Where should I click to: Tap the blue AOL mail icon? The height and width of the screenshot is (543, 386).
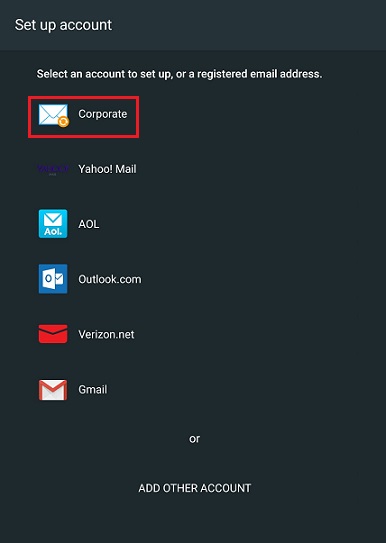pos(53,224)
